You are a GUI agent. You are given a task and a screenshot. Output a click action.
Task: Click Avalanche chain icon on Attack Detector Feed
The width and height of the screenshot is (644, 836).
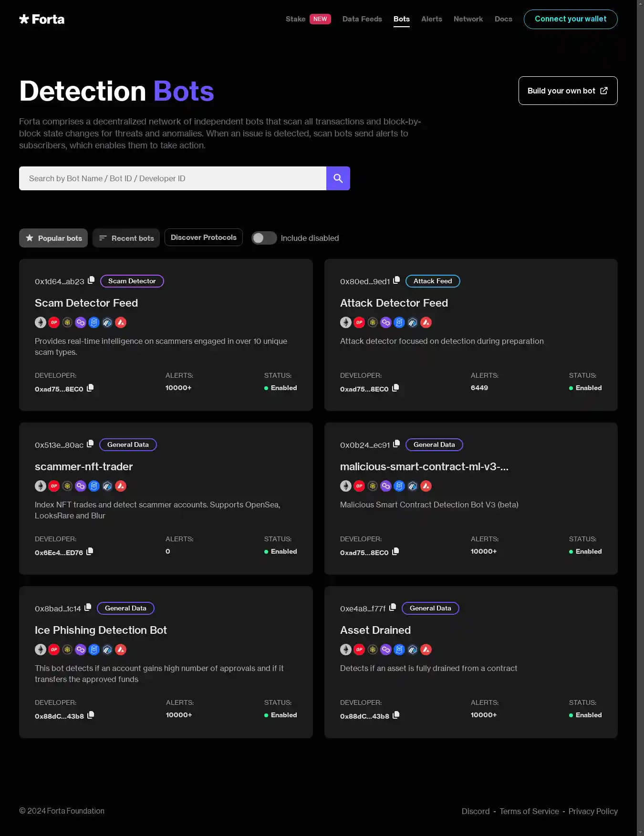[x=426, y=322]
